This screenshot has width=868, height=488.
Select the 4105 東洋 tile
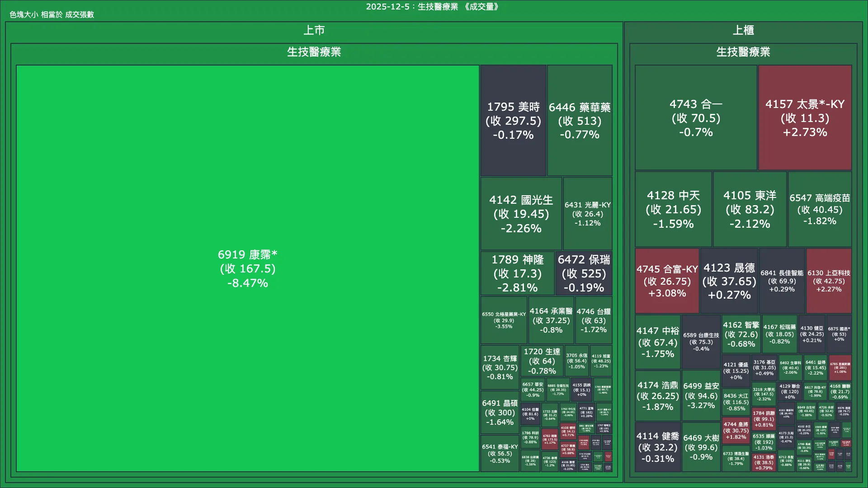[750, 209]
